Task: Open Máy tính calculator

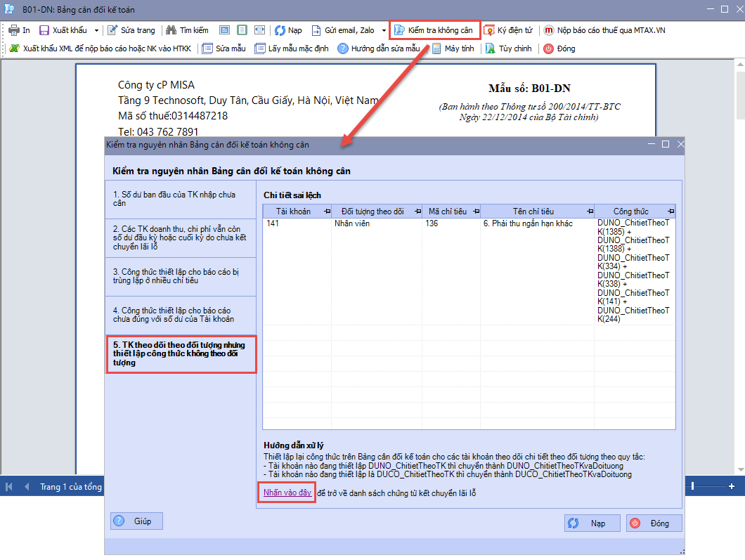Action: (x=436, y=48)
